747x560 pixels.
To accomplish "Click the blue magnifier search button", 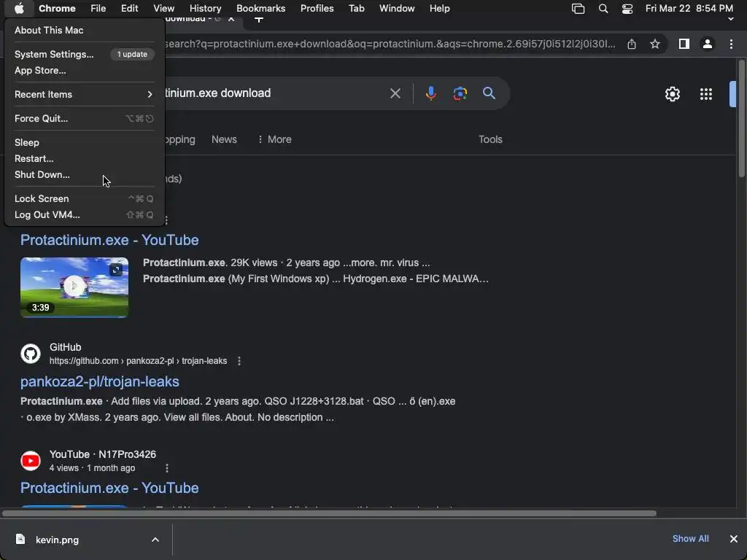I will coord(489,93).
